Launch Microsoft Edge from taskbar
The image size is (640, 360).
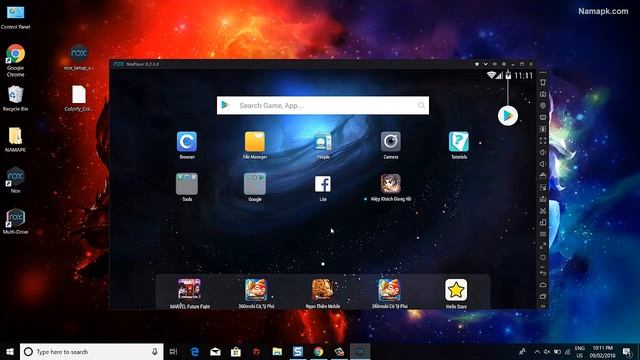click(195, 351)
